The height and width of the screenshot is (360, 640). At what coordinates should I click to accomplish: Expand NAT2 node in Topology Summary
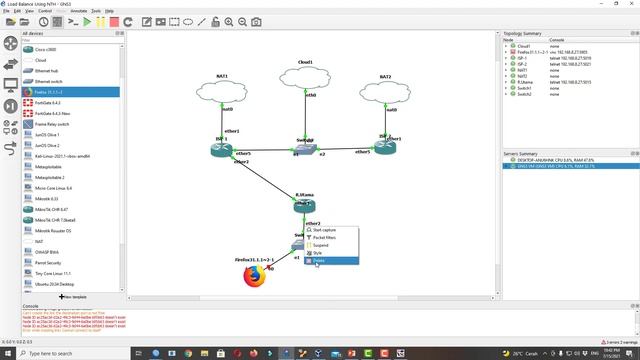pos(506,76)
